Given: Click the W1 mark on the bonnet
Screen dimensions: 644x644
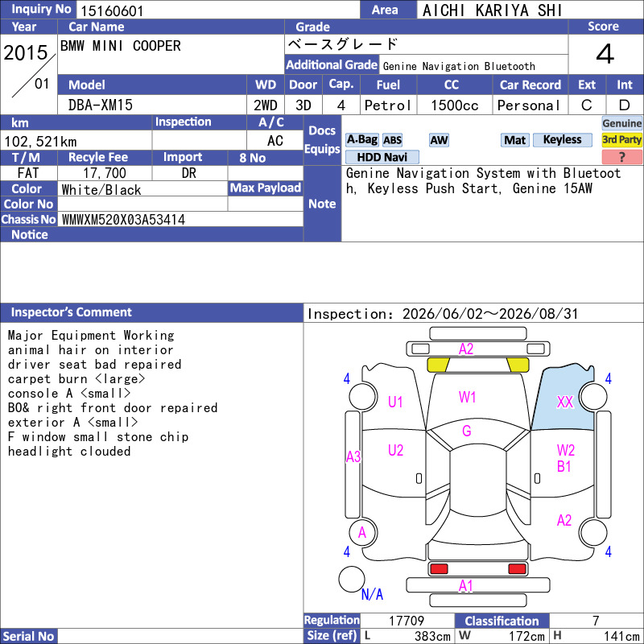Looking at the screenshot, I should click(467, 397).
